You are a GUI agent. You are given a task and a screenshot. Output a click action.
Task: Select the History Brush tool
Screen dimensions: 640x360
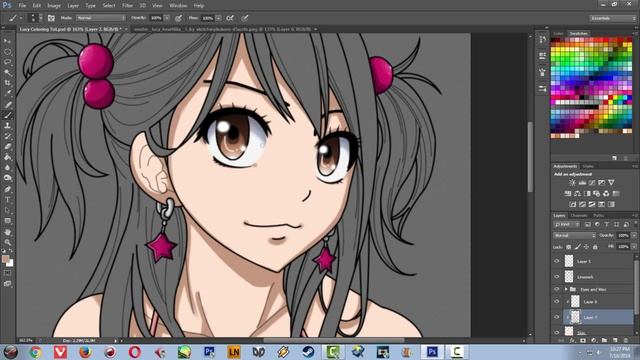(x=7, y=136)
